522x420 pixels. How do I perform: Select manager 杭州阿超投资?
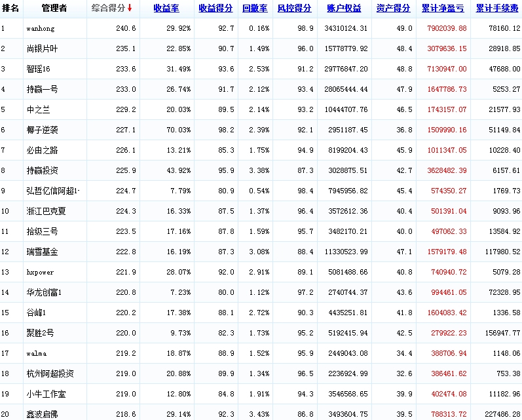[50, 373]
